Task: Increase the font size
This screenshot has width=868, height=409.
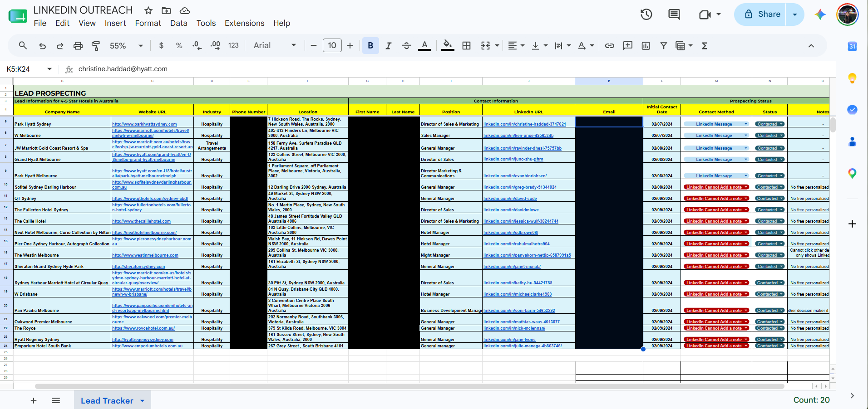Action: [350, 45]
